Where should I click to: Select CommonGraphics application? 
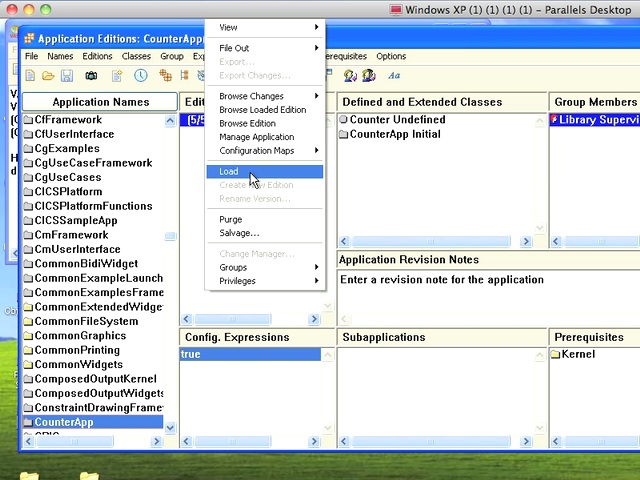point(93,336)
